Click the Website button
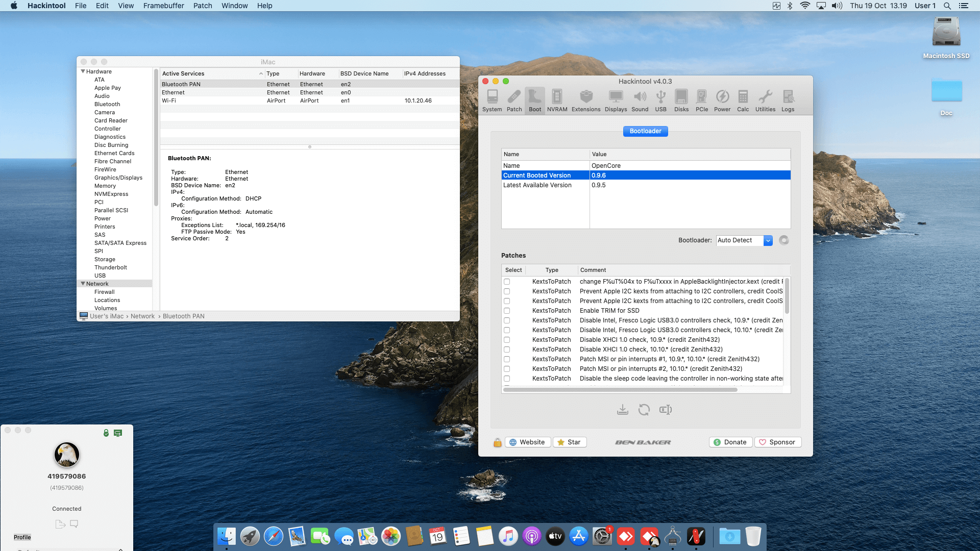This screenshot has width=980, height=551. tap(528, 442)
